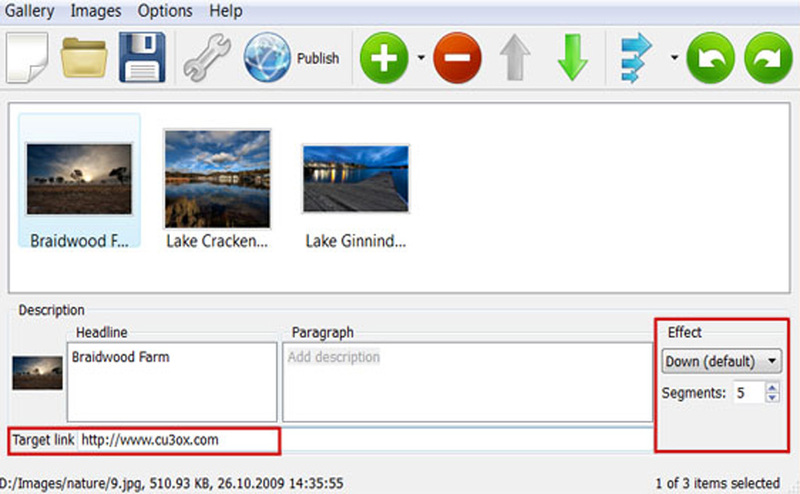
Task: Click the Publish label
Action: [x=318, y=59]
